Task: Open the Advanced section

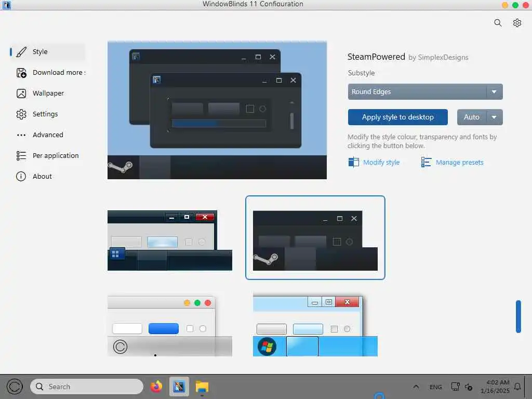Action: pos(47,135)
